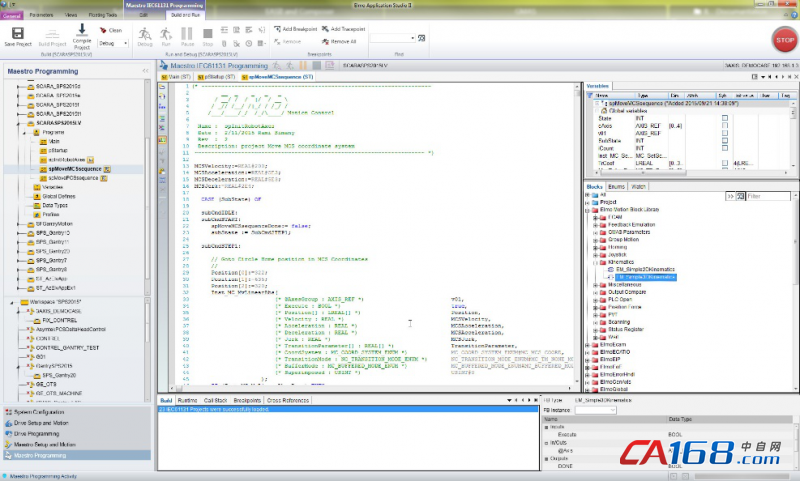Click the Remove All breakpoints icon
The height and width of the screenshot is (481, 800).
coord(325,41)
